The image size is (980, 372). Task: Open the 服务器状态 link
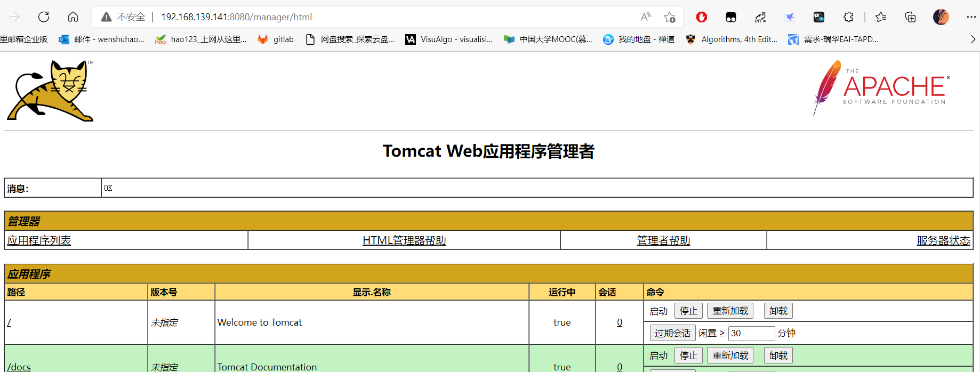(943, 240)
